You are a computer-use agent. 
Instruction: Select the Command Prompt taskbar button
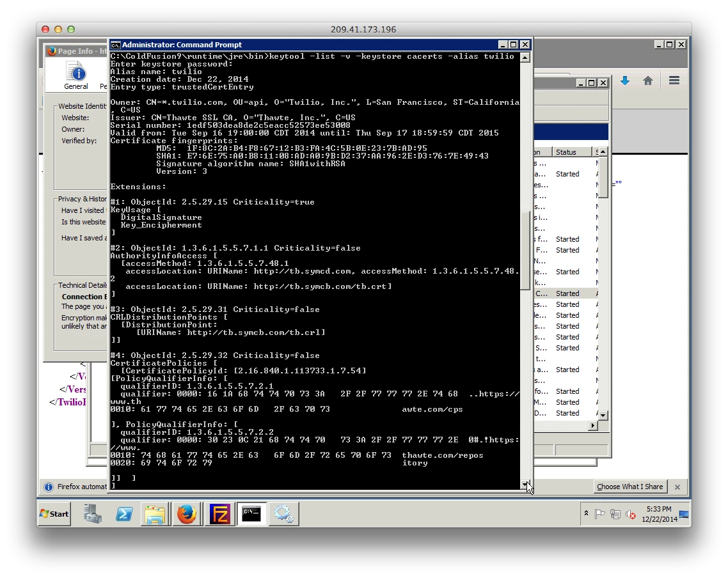[251, 514]
